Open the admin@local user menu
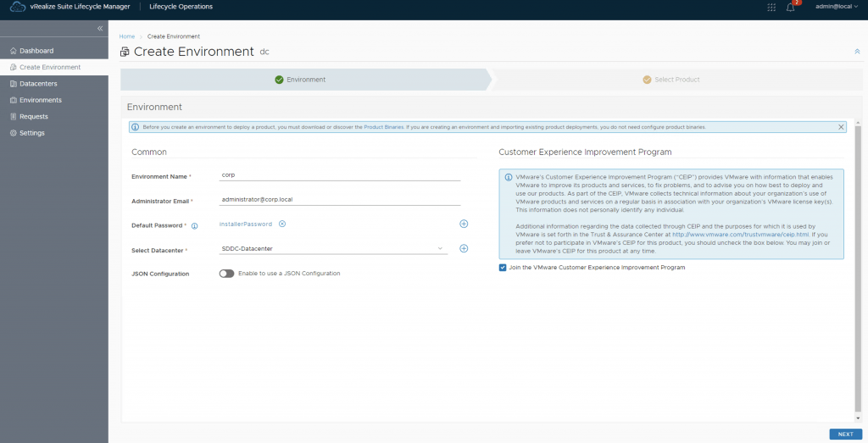Screen dimensions: 868x443 pyautogui.click(x=836, y=7)
